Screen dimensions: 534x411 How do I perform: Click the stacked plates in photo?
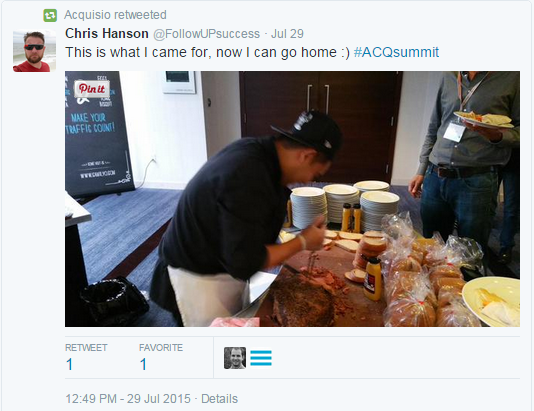tap(344, 206)
